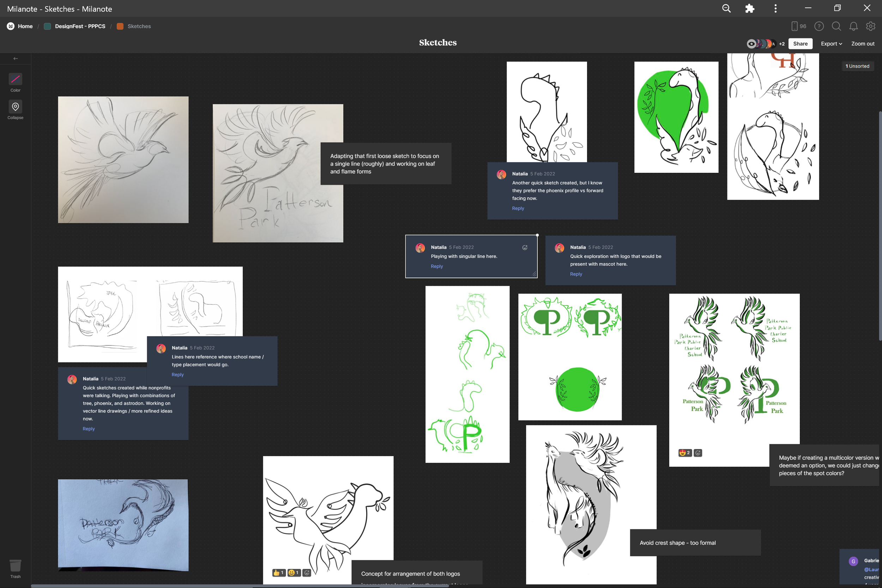Click the vertical scrollbar on right
The image size is (882, 588).
(x=880, y=225)
